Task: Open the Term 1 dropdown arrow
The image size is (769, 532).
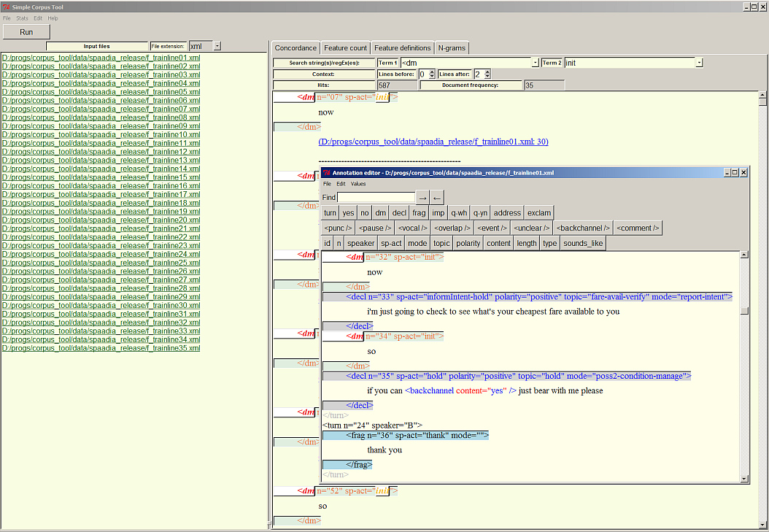Action: click(x=535, y=63)
